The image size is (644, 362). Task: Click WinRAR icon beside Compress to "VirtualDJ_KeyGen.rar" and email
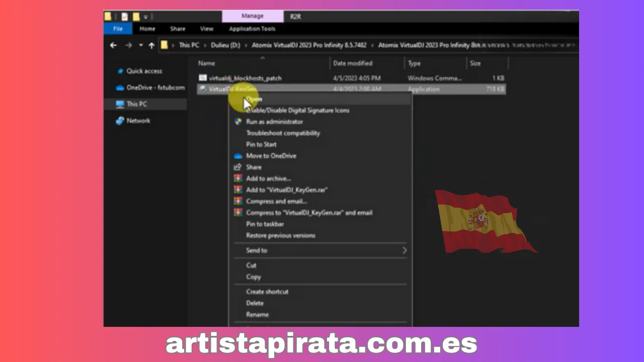238,212
